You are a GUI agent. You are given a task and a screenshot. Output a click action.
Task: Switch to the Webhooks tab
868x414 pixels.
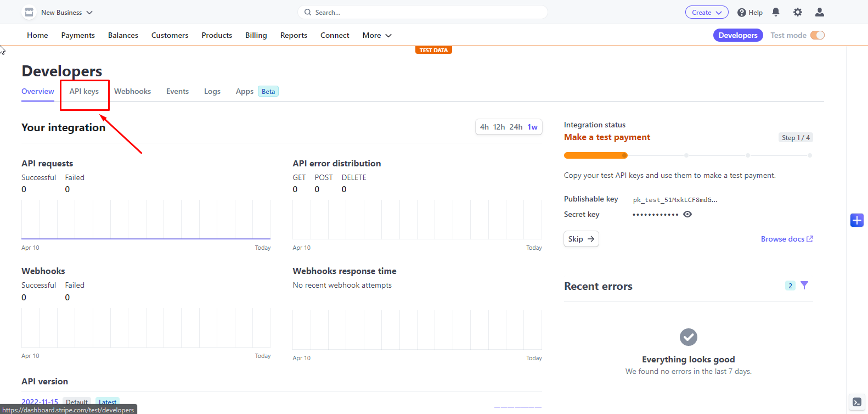[132, 91]
